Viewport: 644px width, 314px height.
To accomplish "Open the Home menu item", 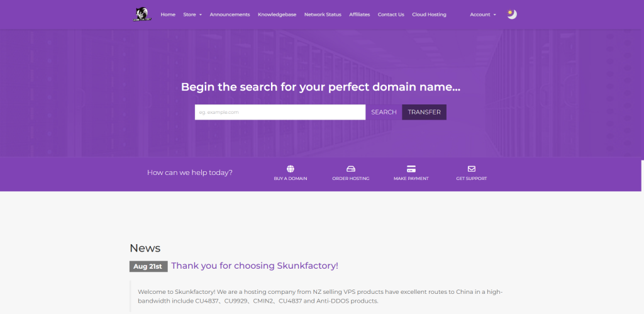I will [x=168, y=14].
